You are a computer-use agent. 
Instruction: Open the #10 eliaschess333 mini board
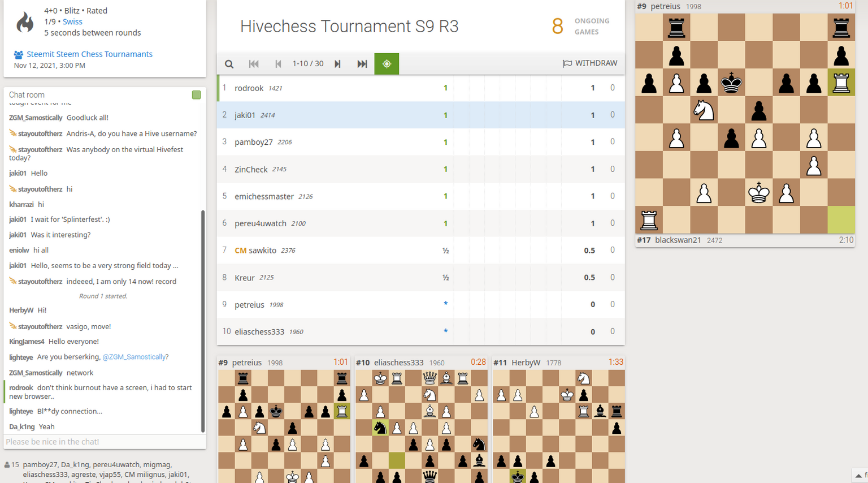point(422,420)
